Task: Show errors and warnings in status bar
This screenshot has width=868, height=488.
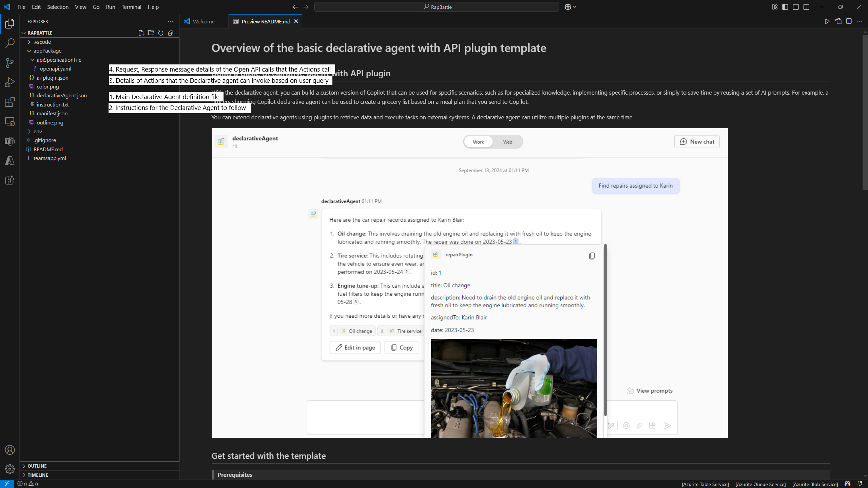Action: pyautogui.click(x=28, y=484)
